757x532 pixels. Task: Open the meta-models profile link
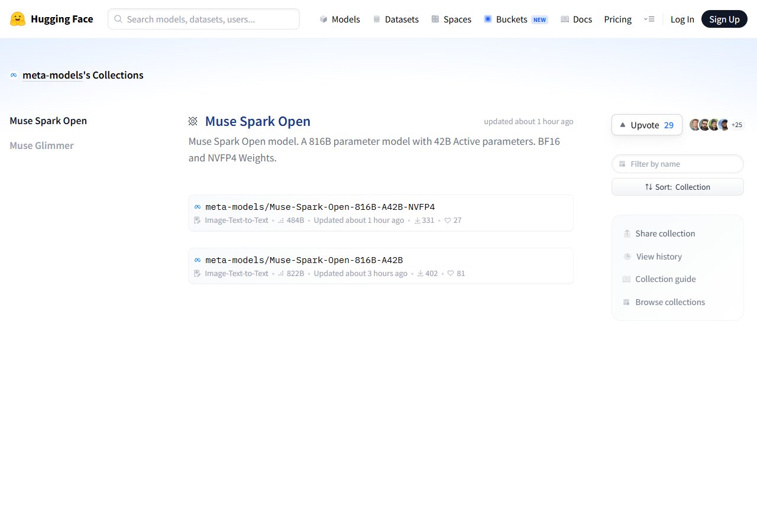[53, 75]
